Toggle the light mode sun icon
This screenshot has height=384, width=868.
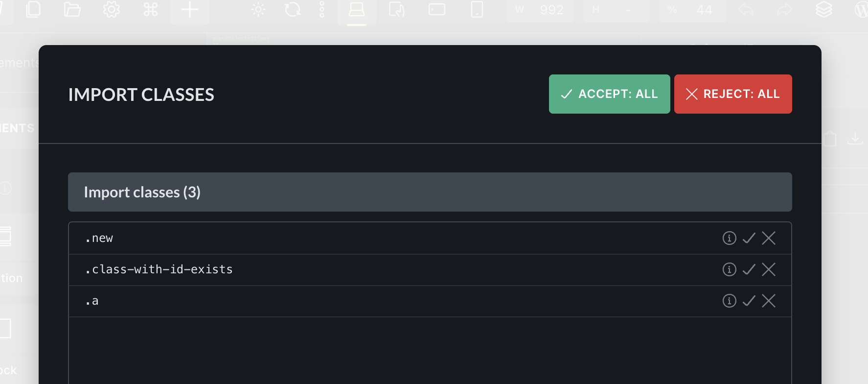pos(258,10)
